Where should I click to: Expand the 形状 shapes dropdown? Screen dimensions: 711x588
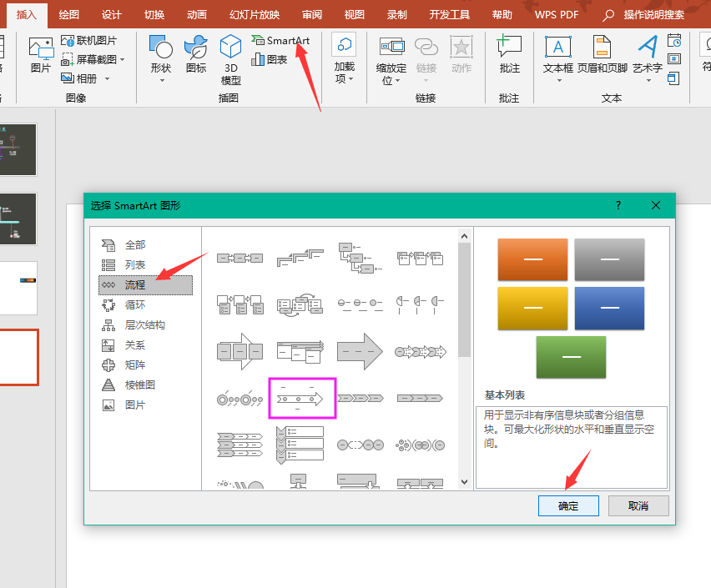coord(161,80)
